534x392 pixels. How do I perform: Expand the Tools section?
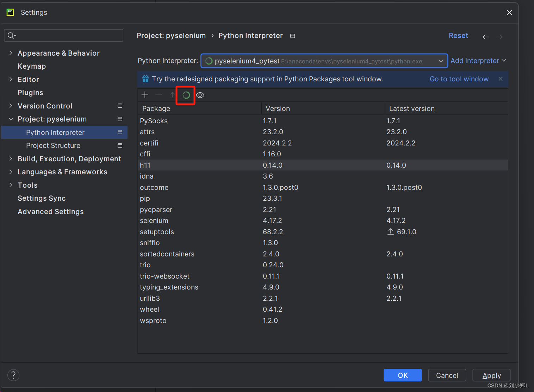(11, 185)
